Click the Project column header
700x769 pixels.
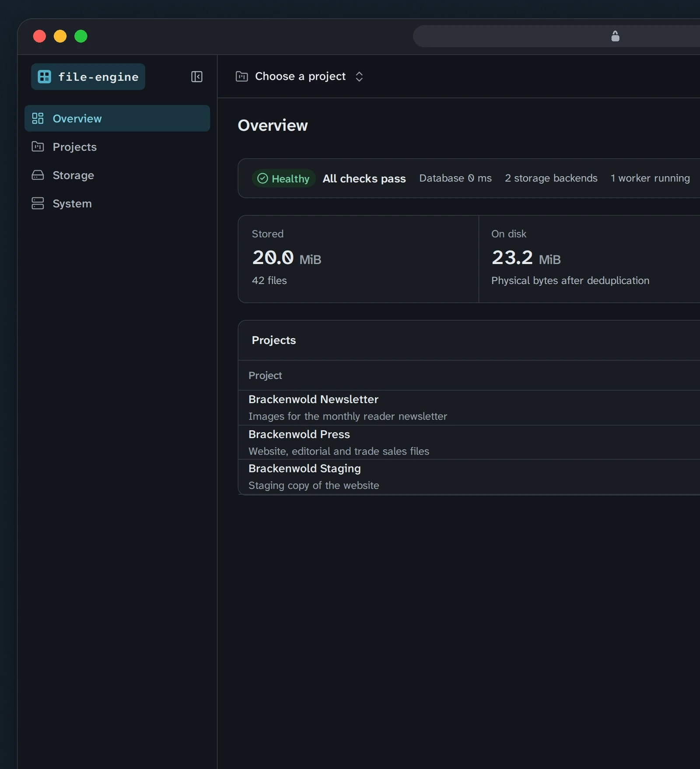click(265, 375)
